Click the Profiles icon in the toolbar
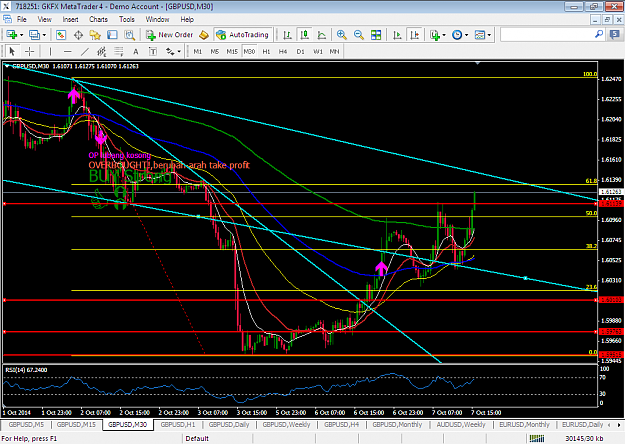 click(x=34, y=35)
